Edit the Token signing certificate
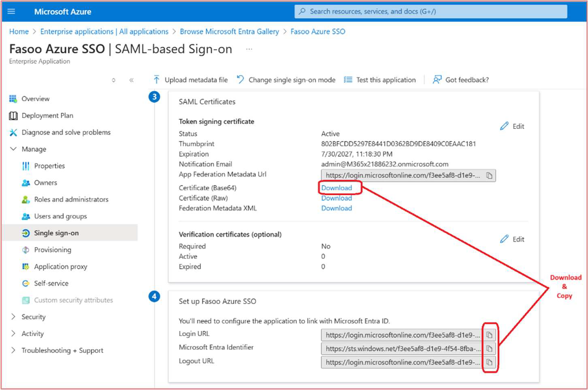This screenshot has width=588, height=390. point(512,126)
